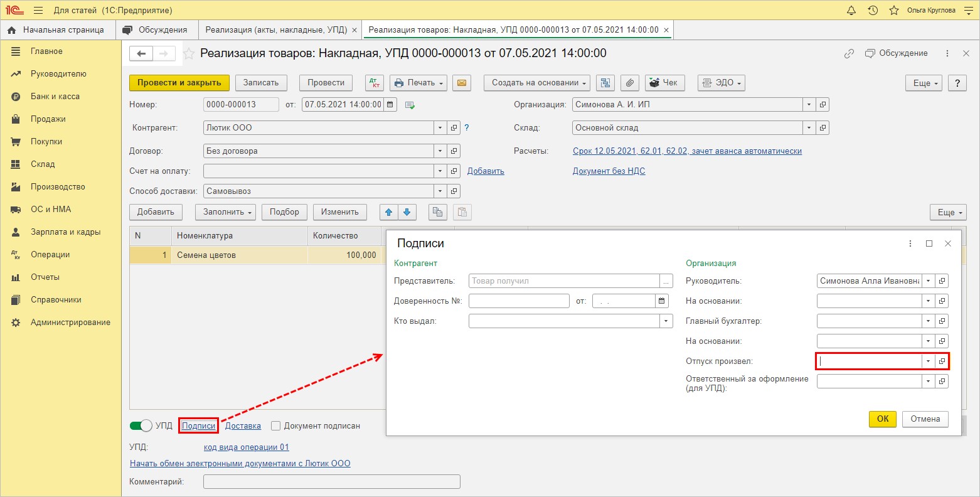Send document by email envelope icon
Image resolution: width=980 pixels, height=497 pixels.
(x=461, y=83)
